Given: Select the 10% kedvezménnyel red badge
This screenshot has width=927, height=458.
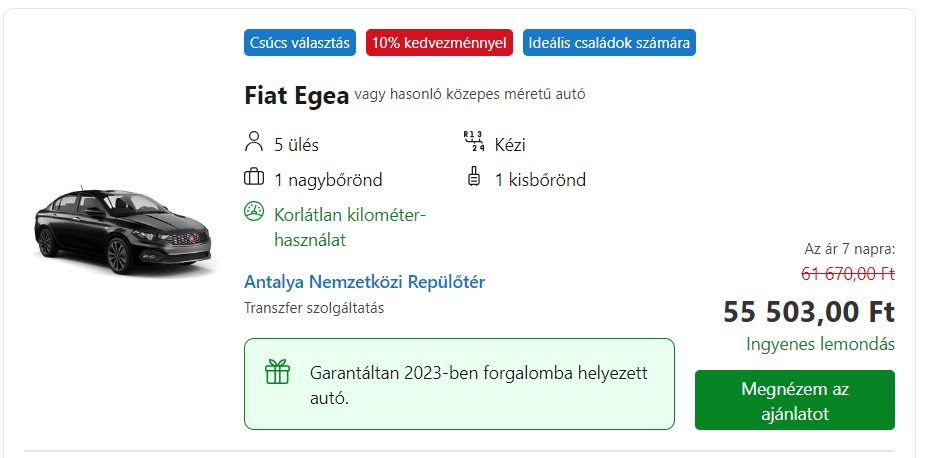Looking at the screenshot, I should click(439, 43).
